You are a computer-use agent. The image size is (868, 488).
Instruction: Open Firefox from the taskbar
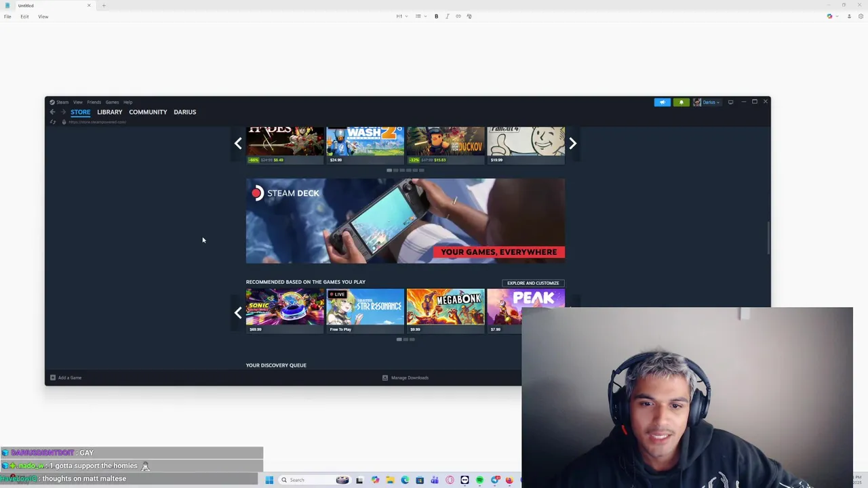tap(509, 480)
